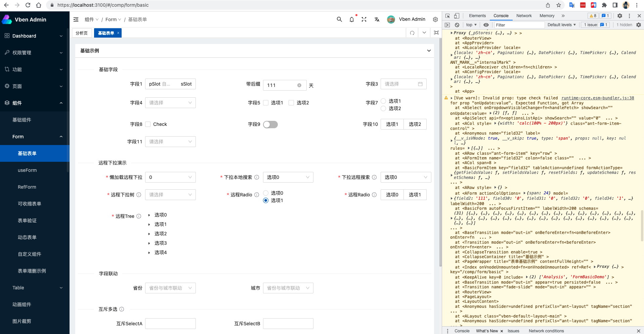Refresh the current tab page icon
Screen dimensions: 644x334
click(412, 33)
